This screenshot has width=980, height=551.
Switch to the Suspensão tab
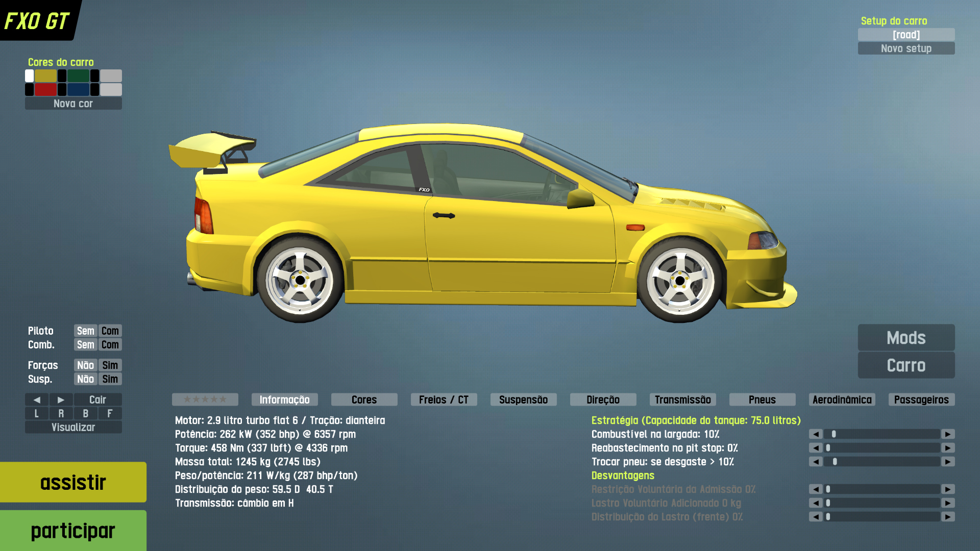point(523,399)
